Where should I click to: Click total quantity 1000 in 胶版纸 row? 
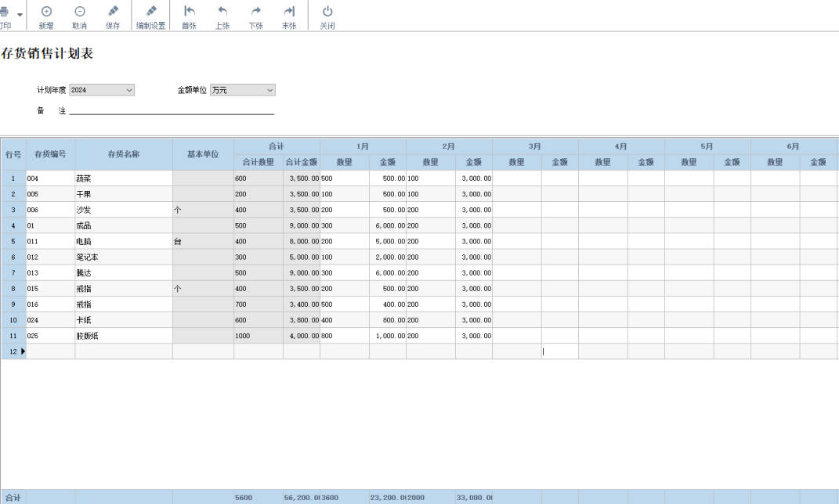pos(258,337)
